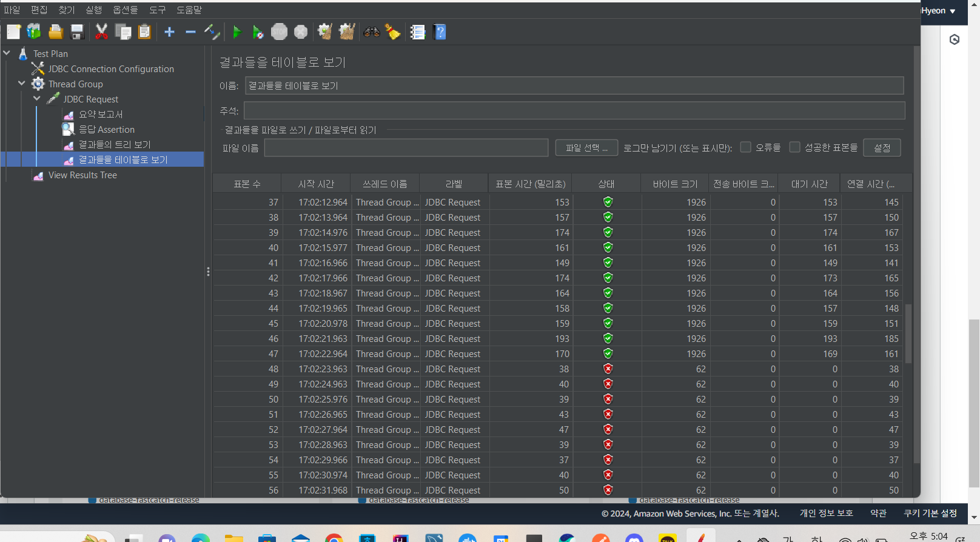Open the 옵션들 menu
This screenshot has height=542, width=980.
125,10
